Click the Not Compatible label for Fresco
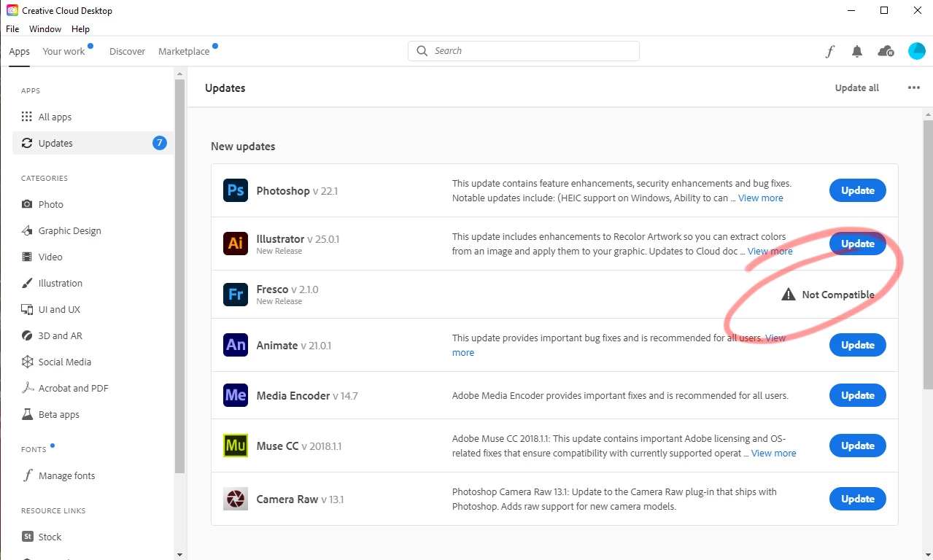Viewport: 933px width, 560px height. [x=838, y=295]
